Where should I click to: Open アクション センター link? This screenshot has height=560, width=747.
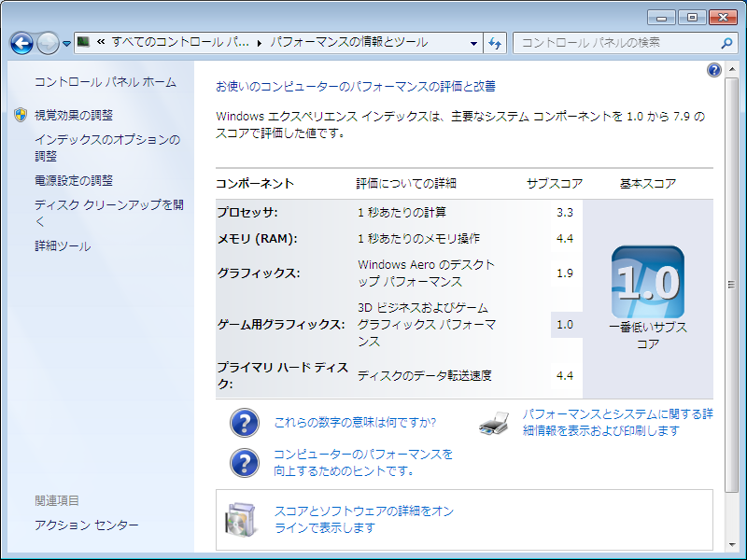click(87, 525)
